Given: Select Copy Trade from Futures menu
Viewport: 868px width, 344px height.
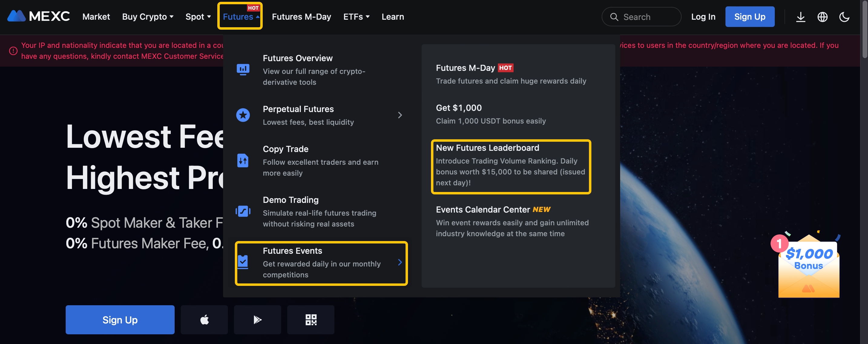Looking at the screenshot, I should click(286, 149).
